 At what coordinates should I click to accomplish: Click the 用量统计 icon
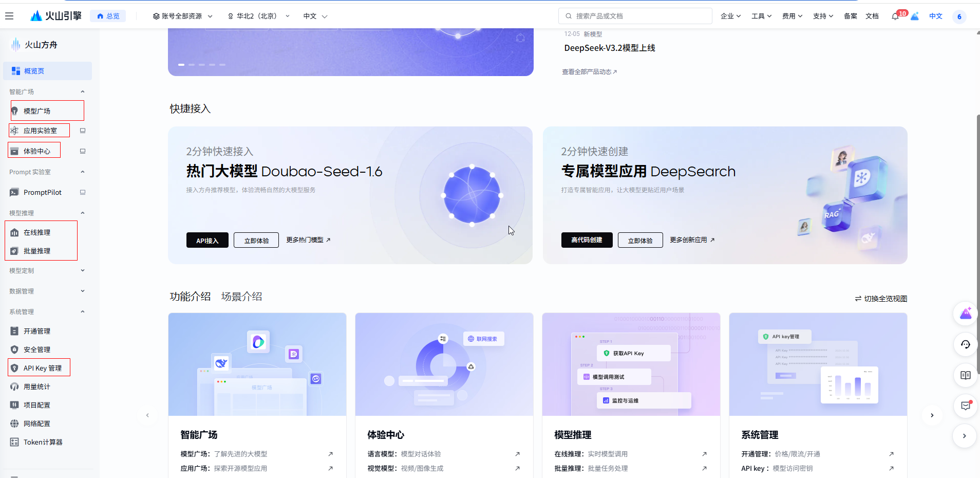(x=14, y=387)
